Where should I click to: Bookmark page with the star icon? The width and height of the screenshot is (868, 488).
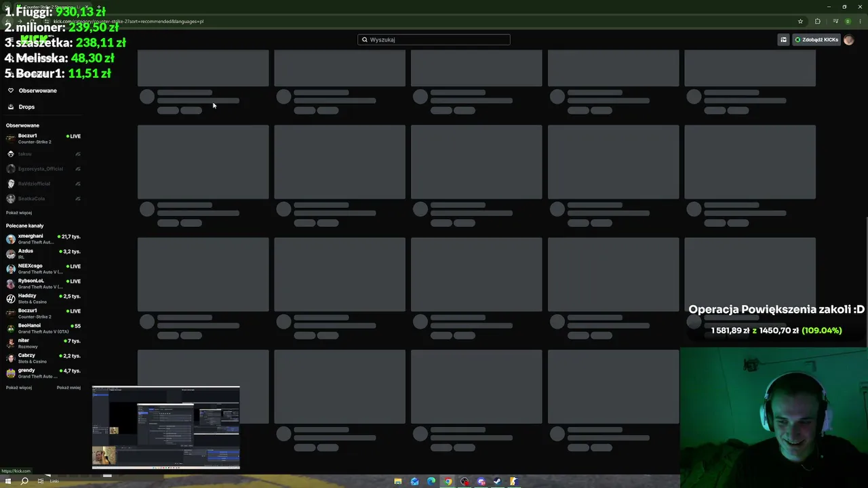[800, 21]
